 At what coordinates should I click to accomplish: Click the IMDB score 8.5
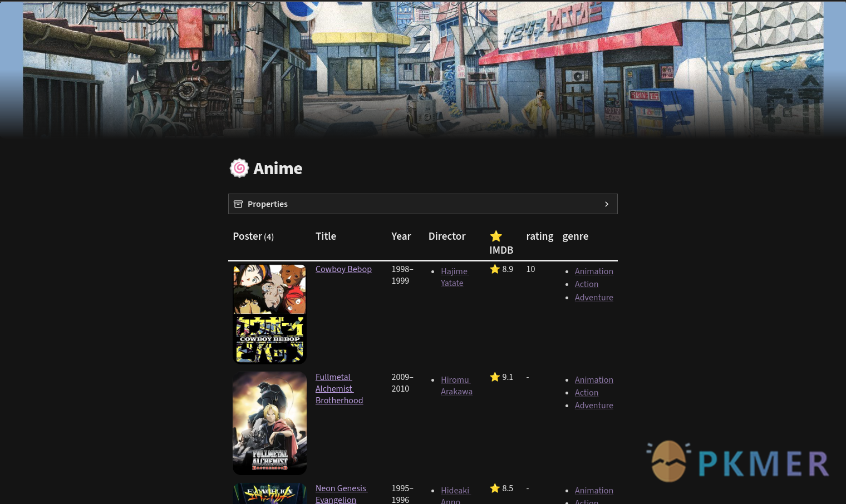coord(508,488)
